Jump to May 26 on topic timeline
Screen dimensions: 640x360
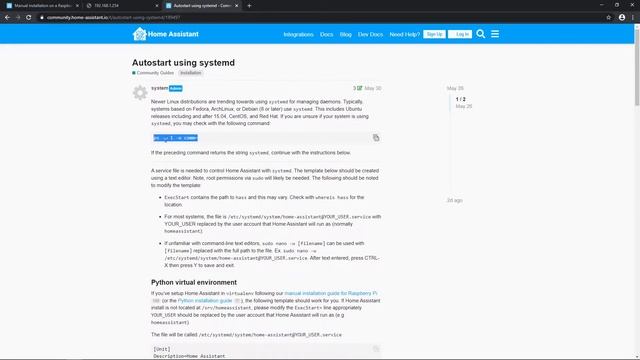click(x=455, y=88)
